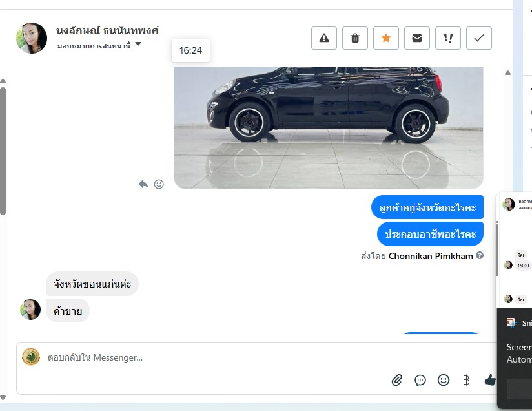This screenshot has height=411, width=532.
Task: Mark conversation unread with the envelope icon
Action: (417, 38)
